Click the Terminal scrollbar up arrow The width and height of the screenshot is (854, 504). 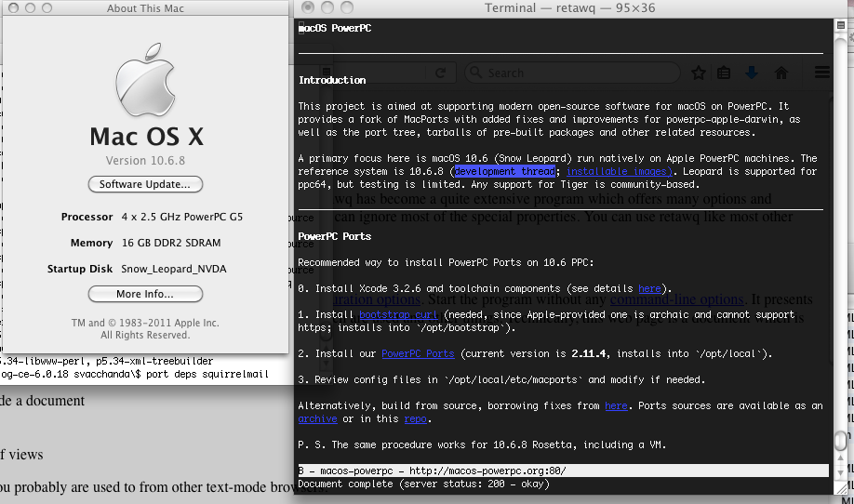(841, 458)
